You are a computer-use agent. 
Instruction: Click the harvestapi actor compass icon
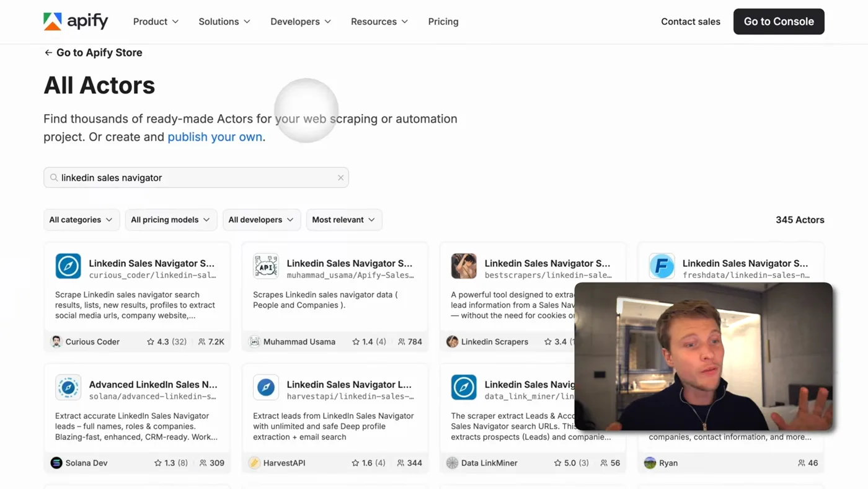click(x=266, y=387)
